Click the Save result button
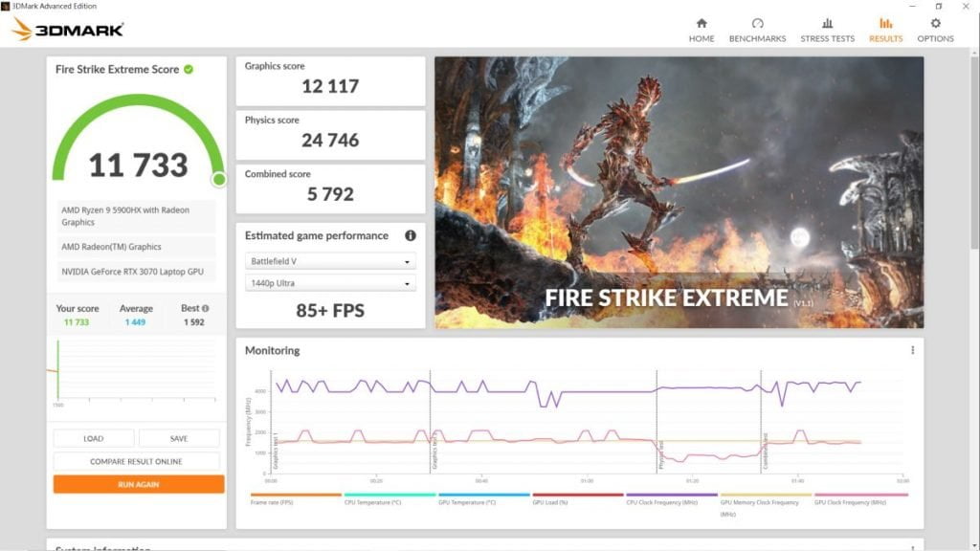This screenshot has height=551, width=980. (179, 438)
